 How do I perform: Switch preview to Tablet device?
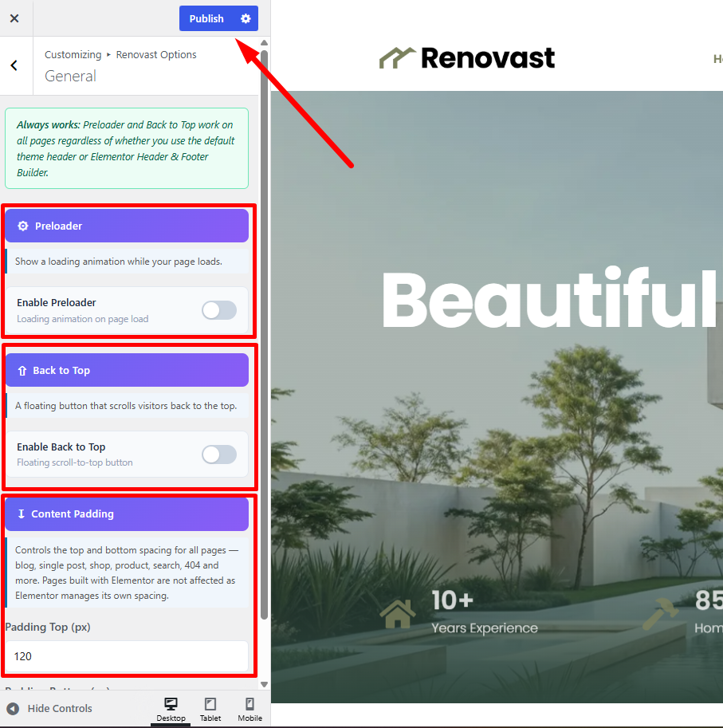click(210, 710)
